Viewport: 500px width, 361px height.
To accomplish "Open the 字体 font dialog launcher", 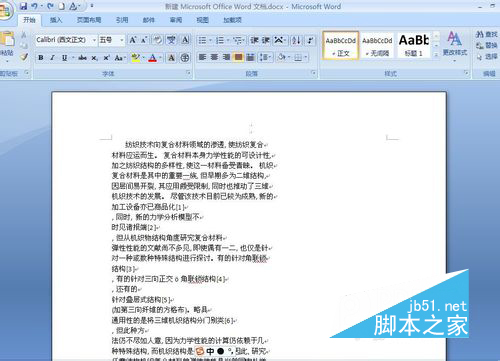I will [188, 73].
